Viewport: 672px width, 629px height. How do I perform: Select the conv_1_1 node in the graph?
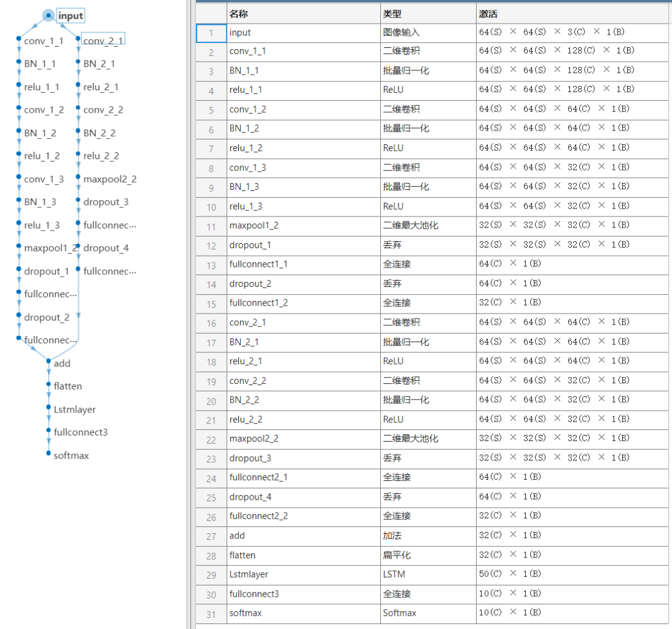[44, 41]
